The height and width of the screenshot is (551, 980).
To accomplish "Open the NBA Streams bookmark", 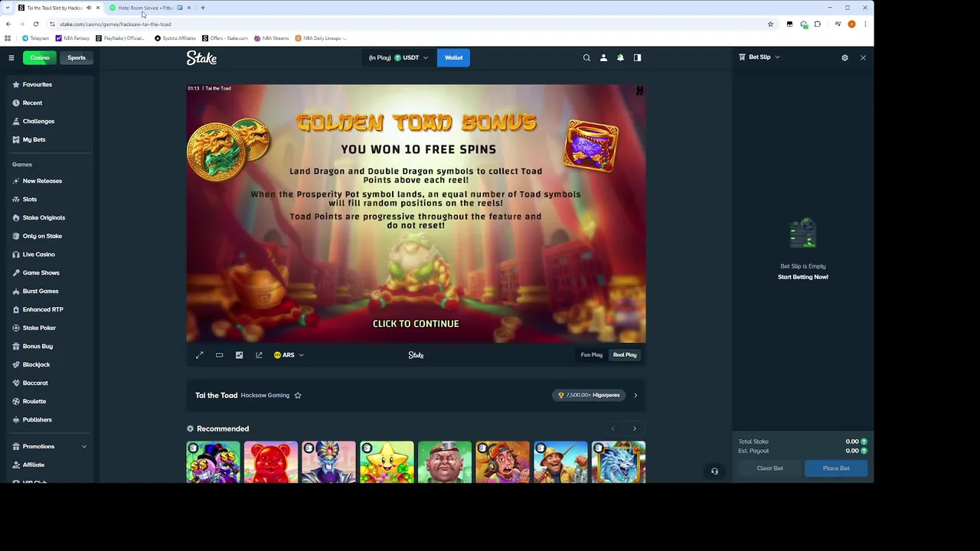I will click(272, 38).
